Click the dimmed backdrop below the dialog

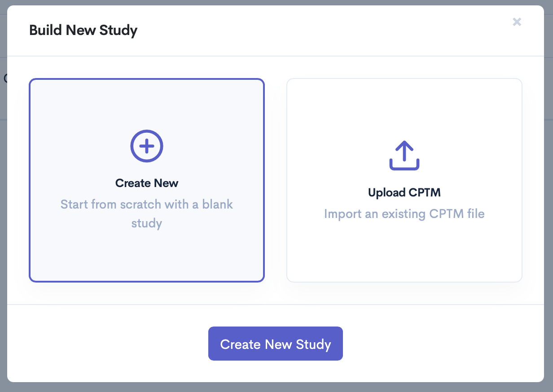tap(276, 388)
